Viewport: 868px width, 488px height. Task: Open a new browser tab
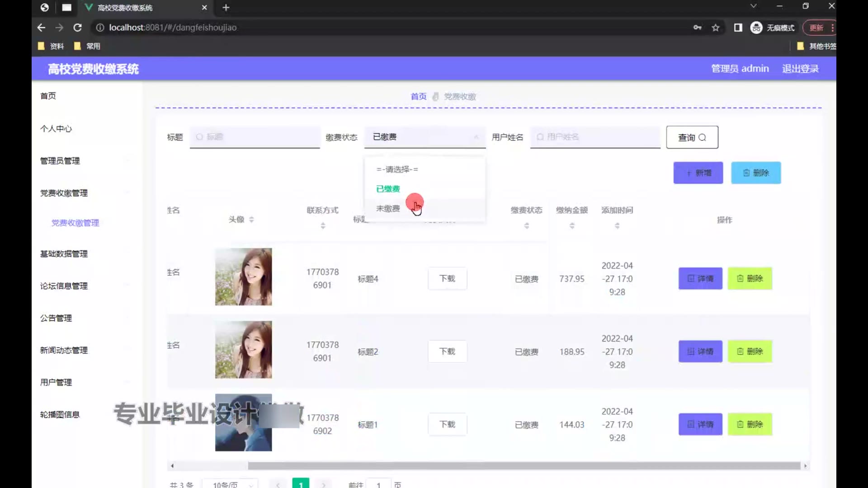tap(226, 8)
